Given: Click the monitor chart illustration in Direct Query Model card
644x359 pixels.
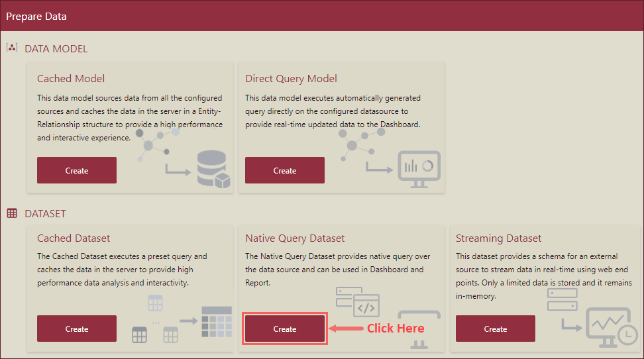Looking at the screenshot, I should (419, 169).
